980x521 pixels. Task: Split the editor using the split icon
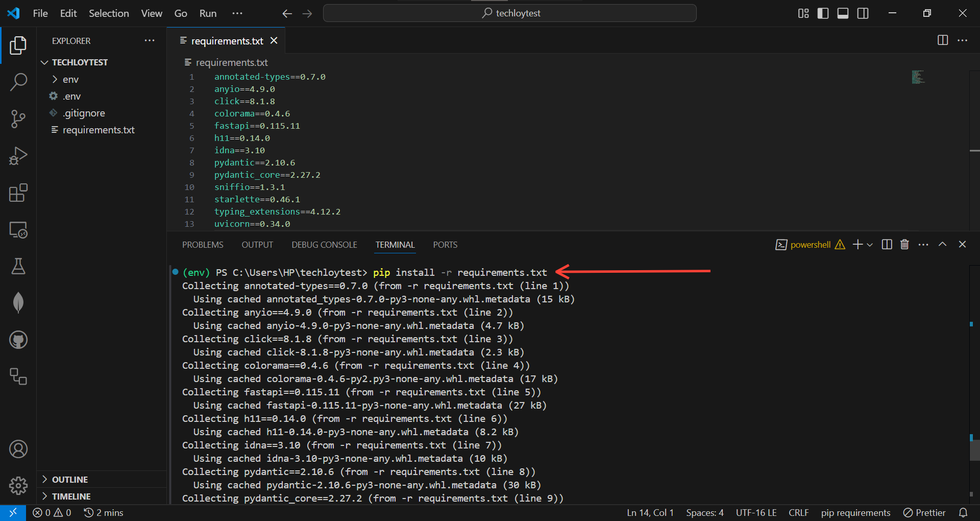pyautogui.click(x=942, y=40)
